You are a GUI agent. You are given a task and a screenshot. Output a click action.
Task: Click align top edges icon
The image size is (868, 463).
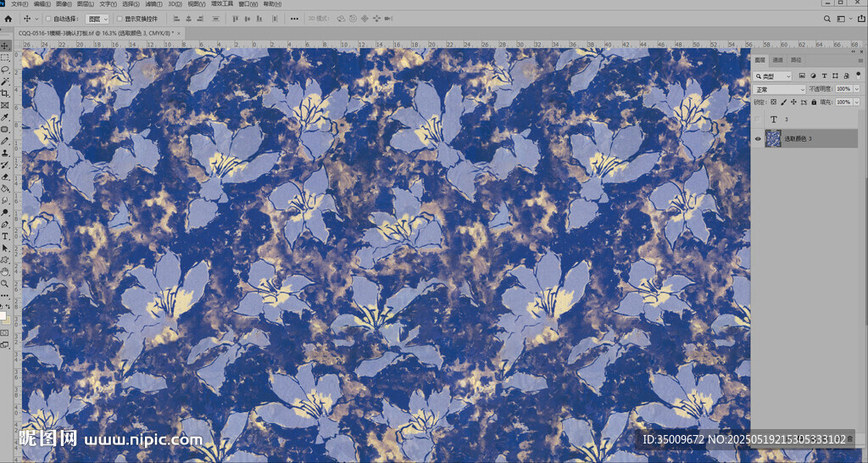(x=235, y=19)
